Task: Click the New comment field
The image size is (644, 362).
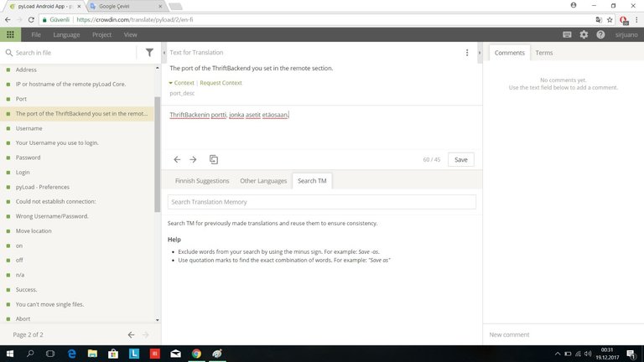Action: tap(563, 334)
